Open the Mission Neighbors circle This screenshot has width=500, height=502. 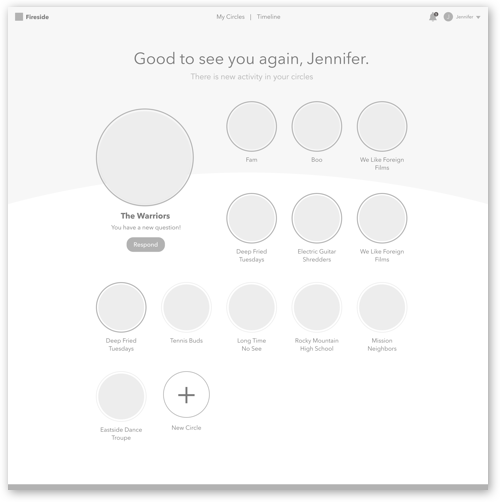(382, 307)
